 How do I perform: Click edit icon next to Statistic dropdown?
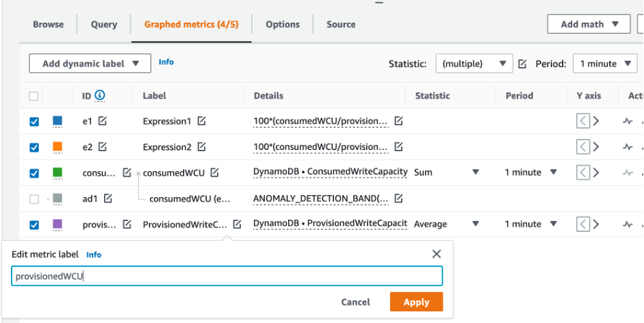(522, 64)
